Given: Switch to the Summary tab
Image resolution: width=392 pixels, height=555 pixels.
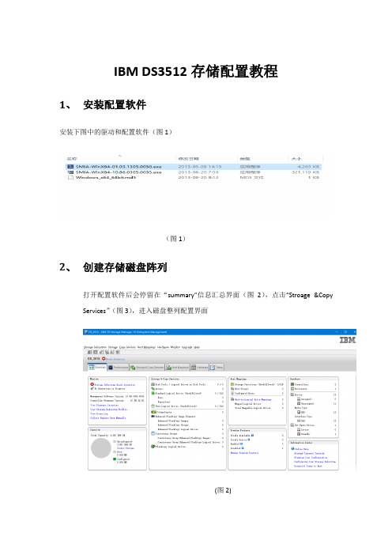Looking at the screenshot, I should click(97, 368).
